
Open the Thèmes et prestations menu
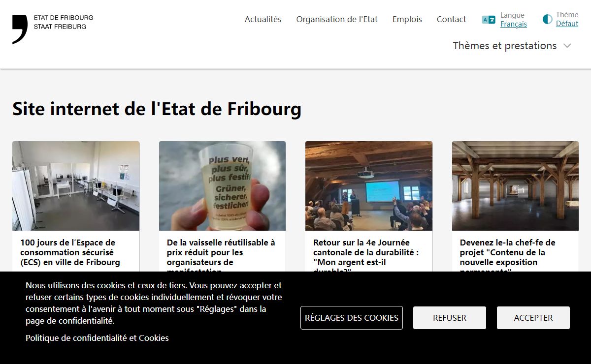(505, 46)
